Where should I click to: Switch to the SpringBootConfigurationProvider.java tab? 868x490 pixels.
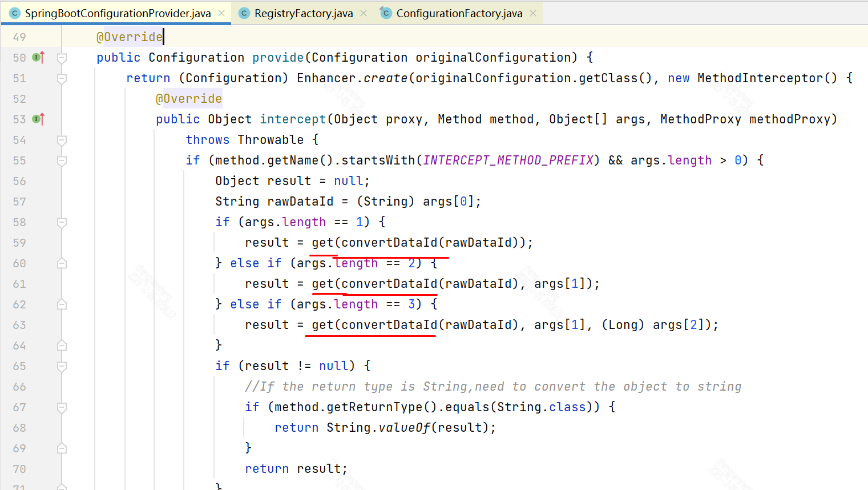118,13
